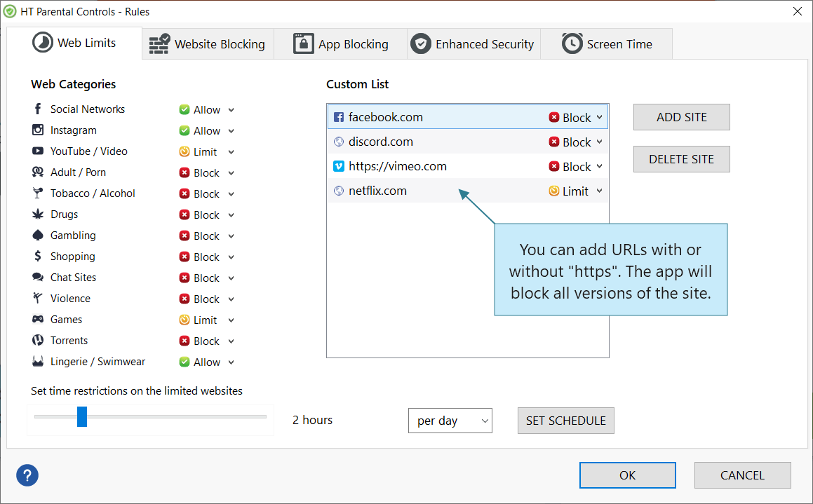Open the Chat Sites Block dropdown
Image resolution: width=813 pixels, height=504 pixels.
coord(231,278)
